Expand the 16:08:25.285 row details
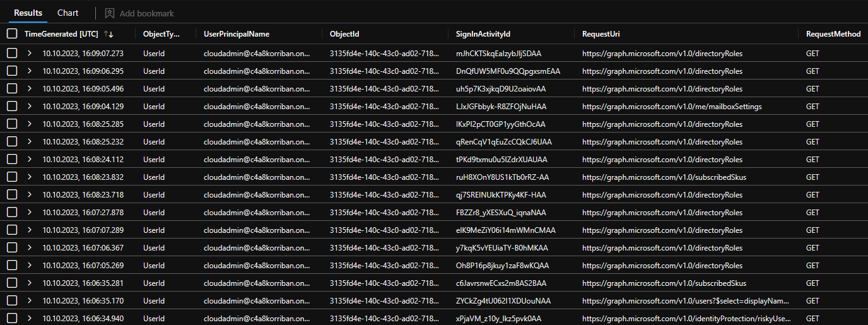868x325 pixels. tap(29, 124)
